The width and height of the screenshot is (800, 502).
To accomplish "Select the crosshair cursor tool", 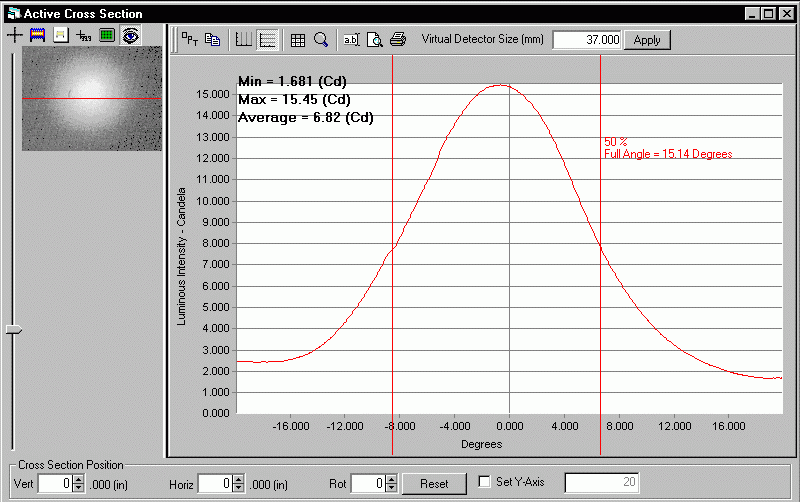I will pos(15,35).
